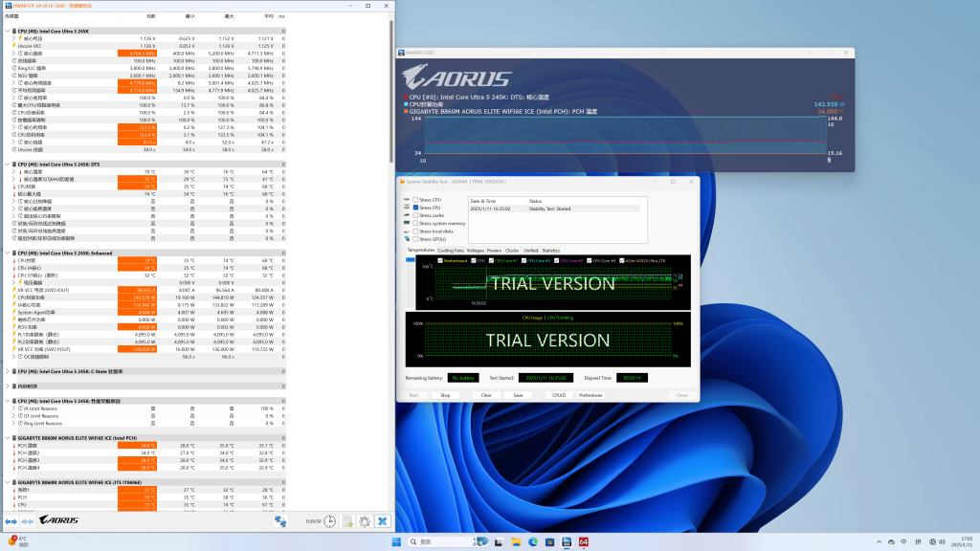Screen dimensions: 980x551
Task: Enable the Stress GPU(s) checkbox
Action: (x=415, y=239)
